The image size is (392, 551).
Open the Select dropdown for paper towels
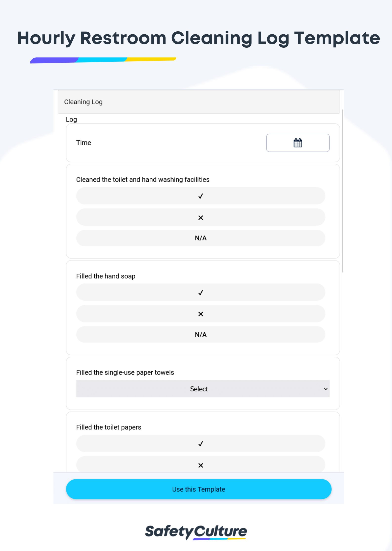point(202,389)
